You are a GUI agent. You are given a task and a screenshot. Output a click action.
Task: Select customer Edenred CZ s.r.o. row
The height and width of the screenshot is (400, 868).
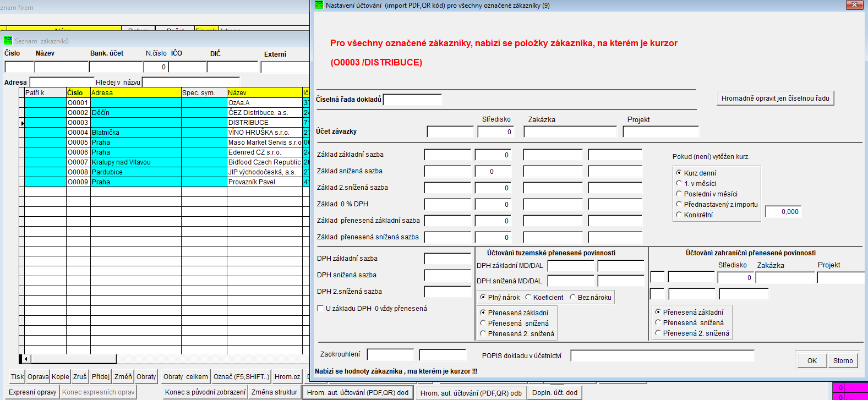coord(164,152)
